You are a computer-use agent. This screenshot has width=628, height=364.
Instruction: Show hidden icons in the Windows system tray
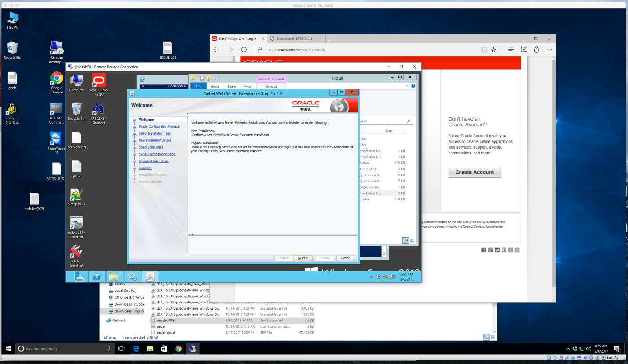coord(568,349)
